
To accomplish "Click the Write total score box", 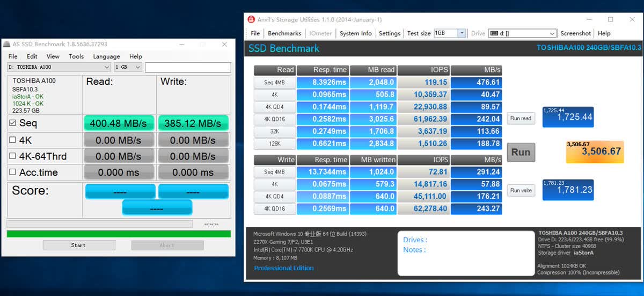I will click(x=568, y=190).
